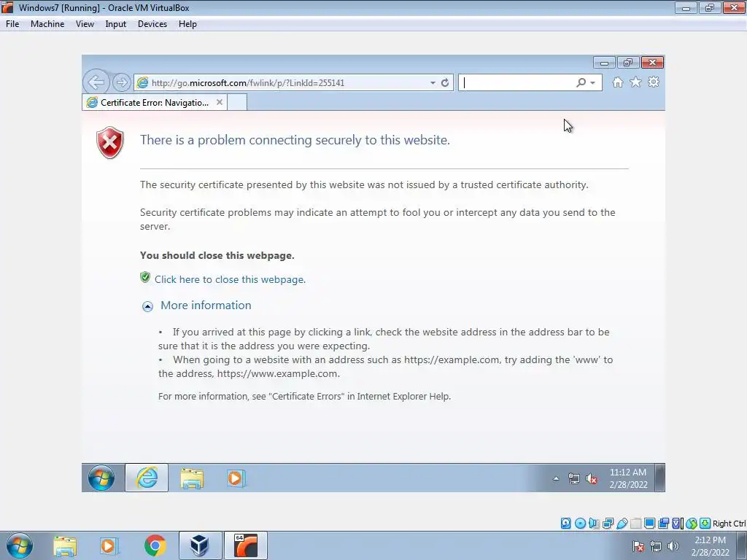Image resolution: width=747 pixels, height=560 pixels.
Task: Click the Internet Explorer forward arrow button
Action: [122, 82]
